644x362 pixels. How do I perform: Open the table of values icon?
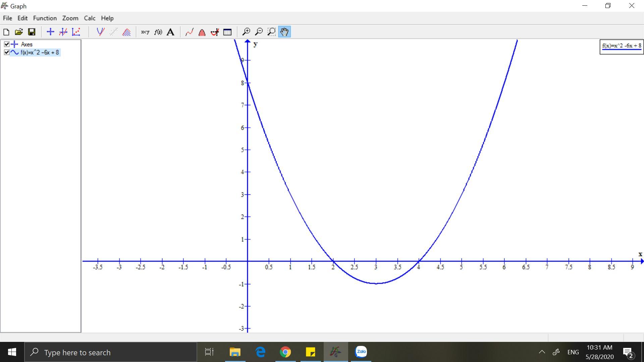[227, 32]
